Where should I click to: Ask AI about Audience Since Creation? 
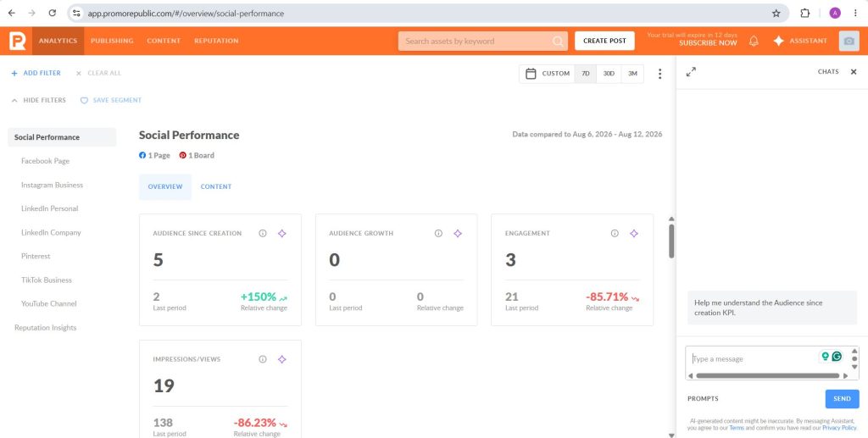[x=281, y=233]
